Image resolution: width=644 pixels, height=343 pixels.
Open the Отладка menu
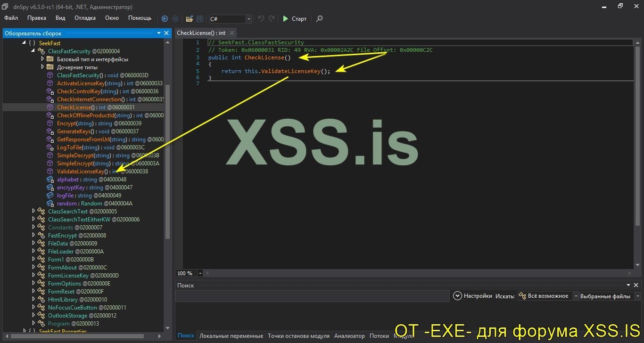(x=85, y=18)
